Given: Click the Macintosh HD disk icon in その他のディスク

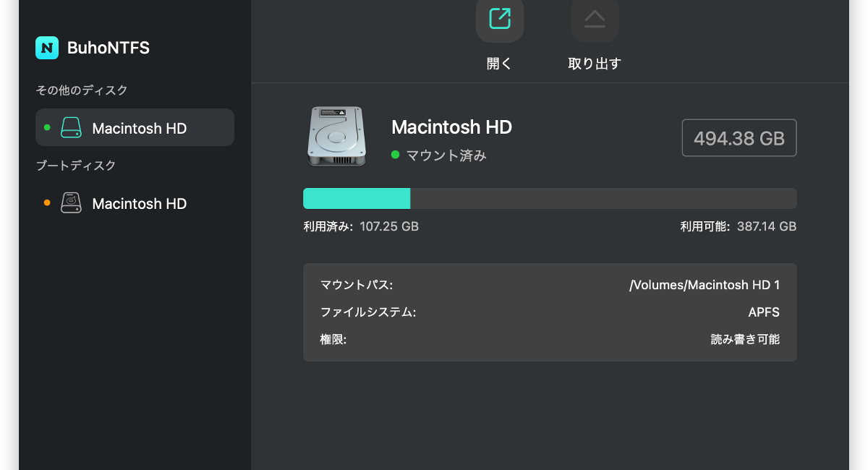Looking at the screenshot, I should [70, 127].
